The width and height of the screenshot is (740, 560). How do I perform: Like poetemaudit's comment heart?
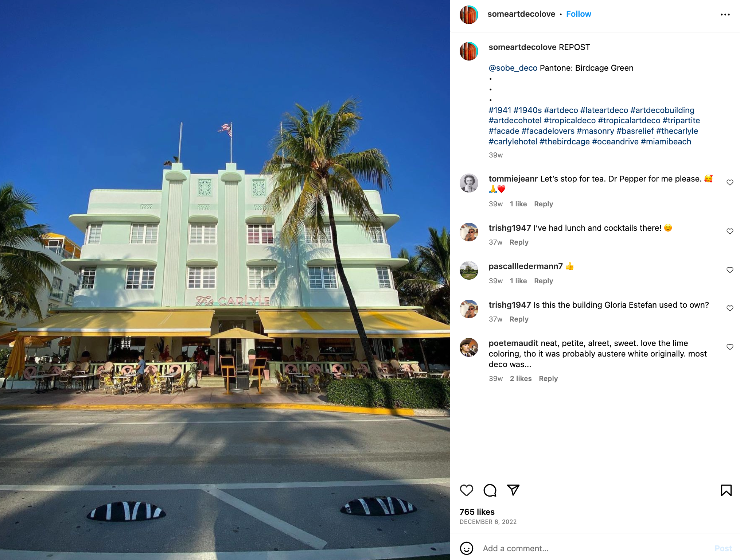(x=730, y=347)
